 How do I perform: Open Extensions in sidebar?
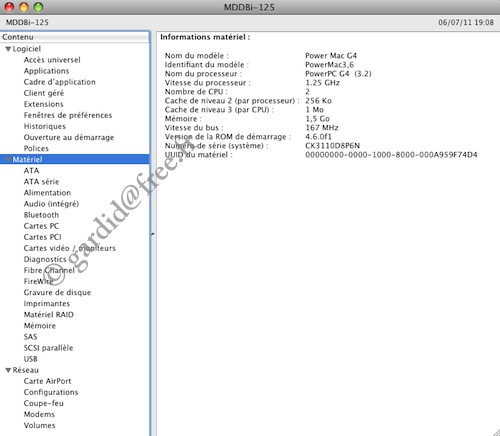(43, 104)
